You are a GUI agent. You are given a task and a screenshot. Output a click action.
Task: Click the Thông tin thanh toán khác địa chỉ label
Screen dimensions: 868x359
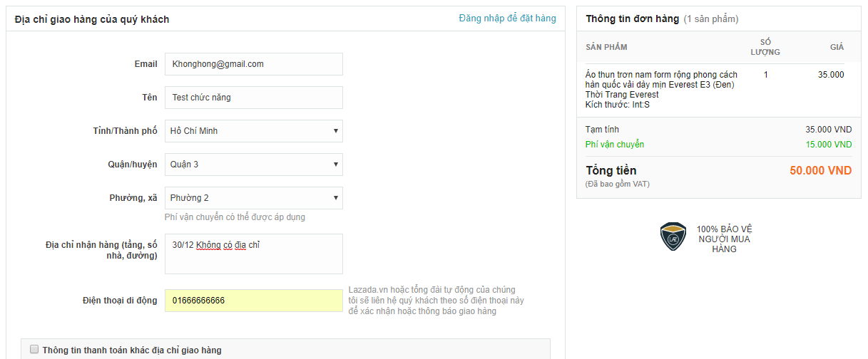[132, 350]
